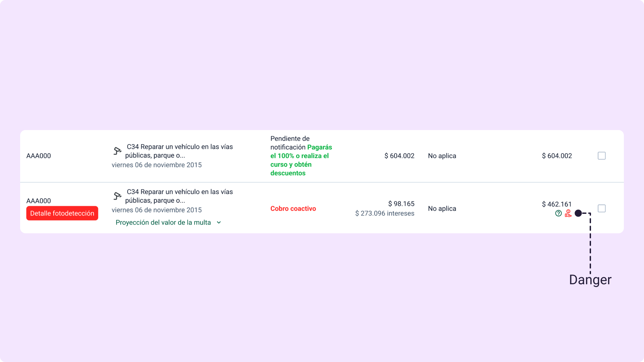Click the red hand-with-coin payment icon
This screenshot has width=644, height=362.
[x=568, y=214]
